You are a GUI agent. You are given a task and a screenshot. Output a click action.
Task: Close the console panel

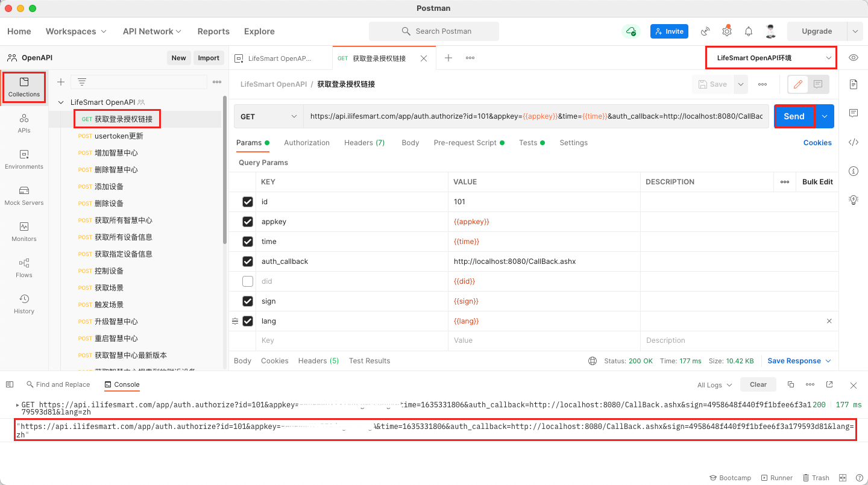coord(854,385)
